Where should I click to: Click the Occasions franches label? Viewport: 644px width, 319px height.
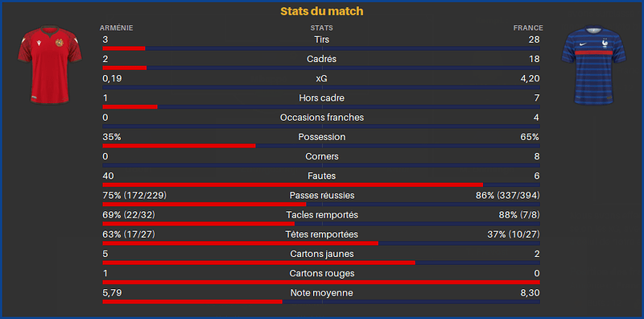click(x=321, y=118)
